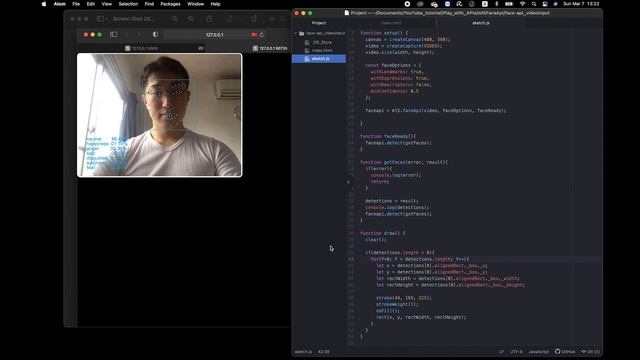
Task: Open the View menu
Action: [107, 4]
